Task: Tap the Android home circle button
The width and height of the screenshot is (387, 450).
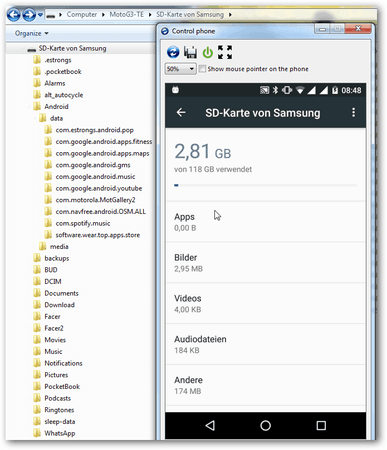Action: click(x=265, y=425)
